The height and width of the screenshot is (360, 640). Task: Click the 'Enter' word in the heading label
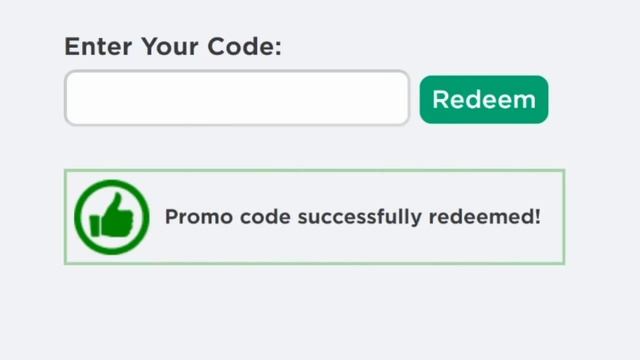98,47
